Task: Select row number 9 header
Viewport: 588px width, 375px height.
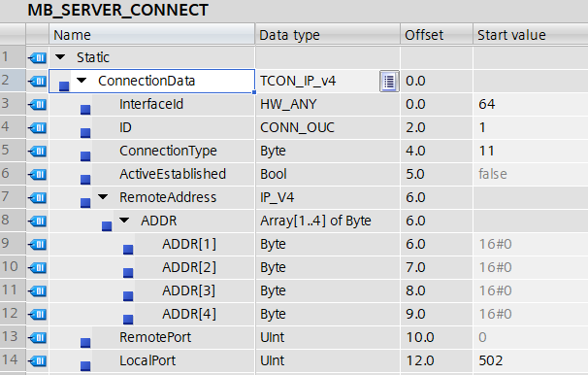Action: [x=13, y=244]
